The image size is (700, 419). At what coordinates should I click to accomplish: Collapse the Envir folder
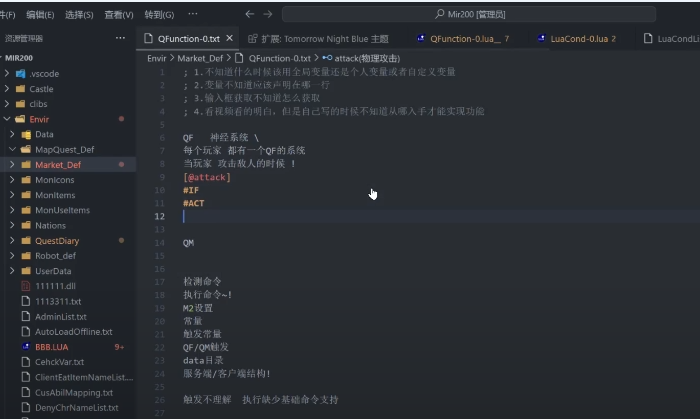point(9,119)
